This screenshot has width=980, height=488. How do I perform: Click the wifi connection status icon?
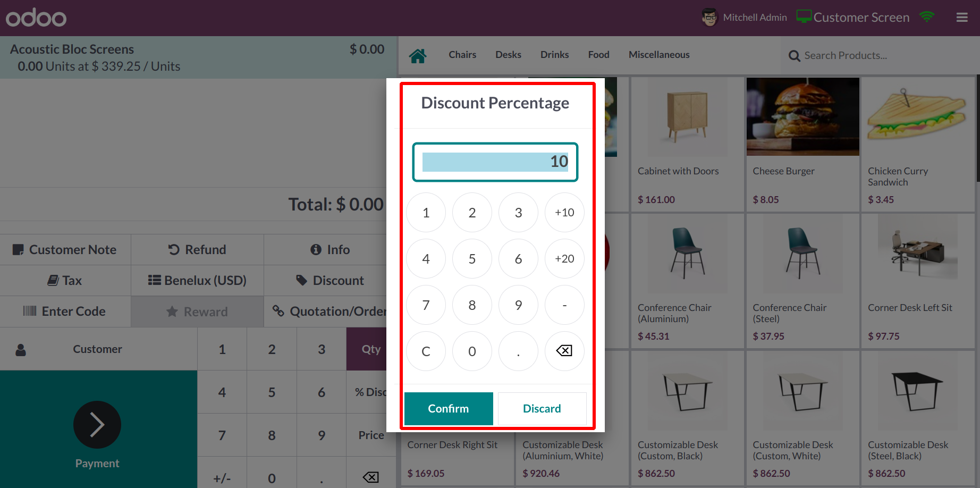pos(927,17)
